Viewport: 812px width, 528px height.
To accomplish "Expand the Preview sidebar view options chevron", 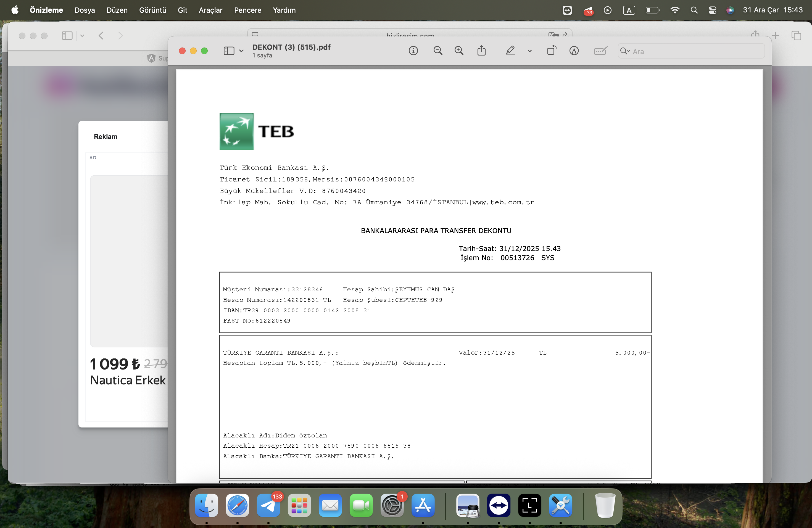I will [x=241, y=51].
